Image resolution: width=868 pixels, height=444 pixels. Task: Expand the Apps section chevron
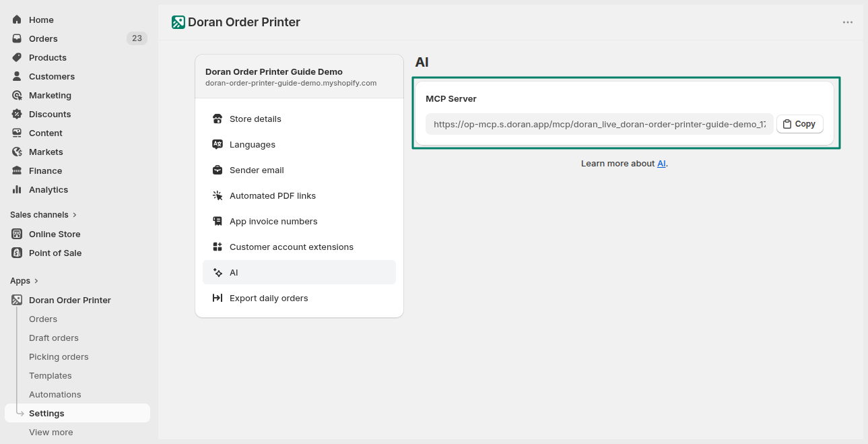tap(36, 281)
